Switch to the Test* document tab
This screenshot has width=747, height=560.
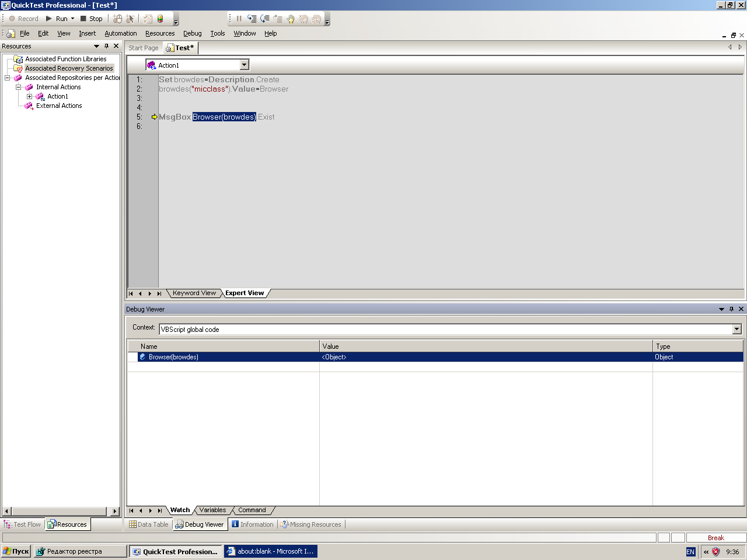pyautogui.click(x=180, y=48)
